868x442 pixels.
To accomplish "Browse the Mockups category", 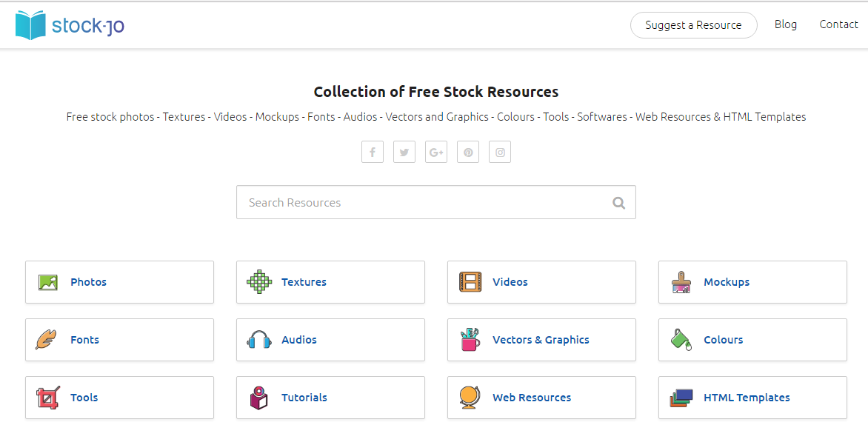I will pos(752,282).
